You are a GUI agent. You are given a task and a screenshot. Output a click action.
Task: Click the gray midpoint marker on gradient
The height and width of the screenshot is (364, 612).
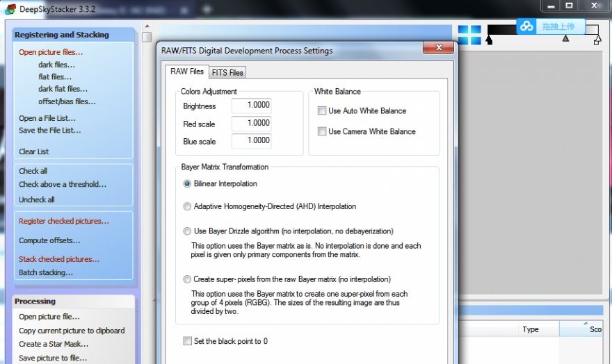565,39
